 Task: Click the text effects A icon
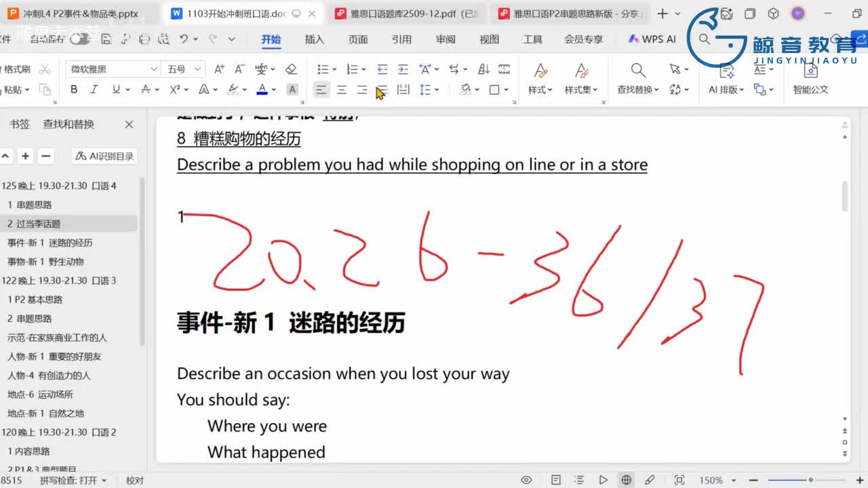coord(203,89)
